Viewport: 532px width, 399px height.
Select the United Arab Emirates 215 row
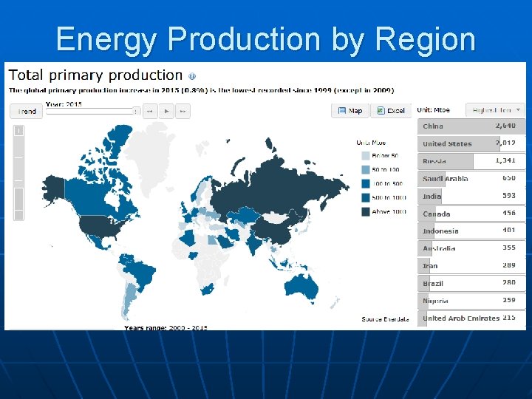(471, 318)
